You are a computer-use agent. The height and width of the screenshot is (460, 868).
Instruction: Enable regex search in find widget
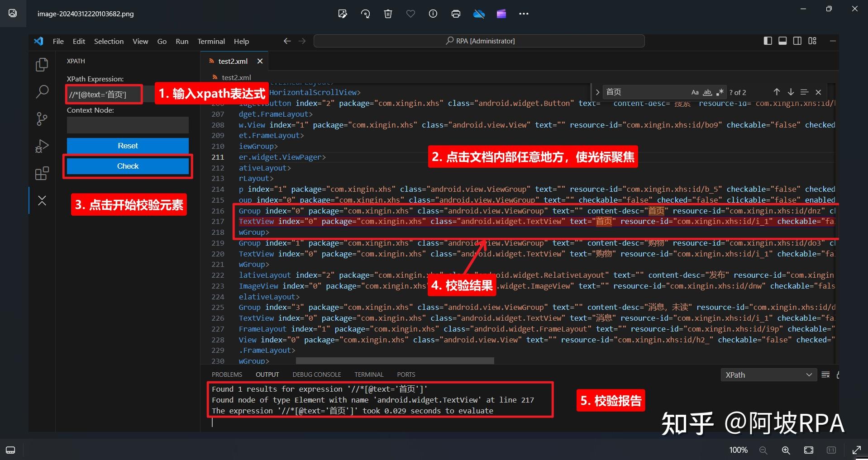click(720, 92)
